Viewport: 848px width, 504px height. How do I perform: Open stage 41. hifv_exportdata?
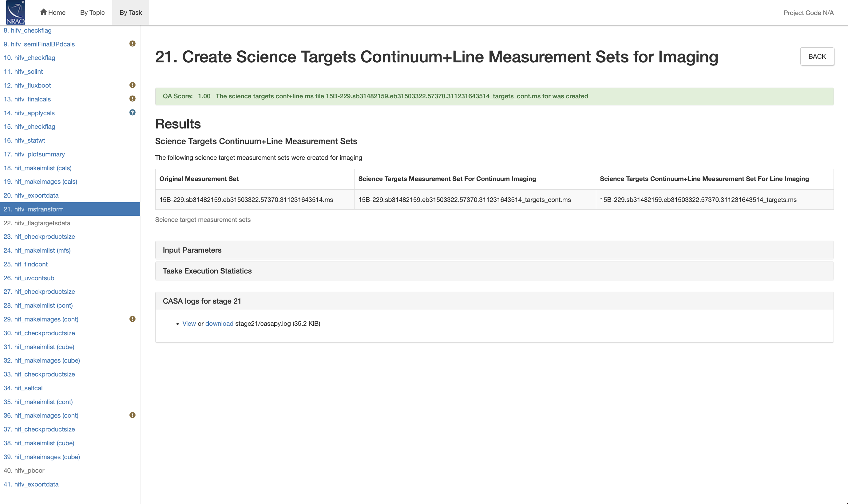coord(31,484)
